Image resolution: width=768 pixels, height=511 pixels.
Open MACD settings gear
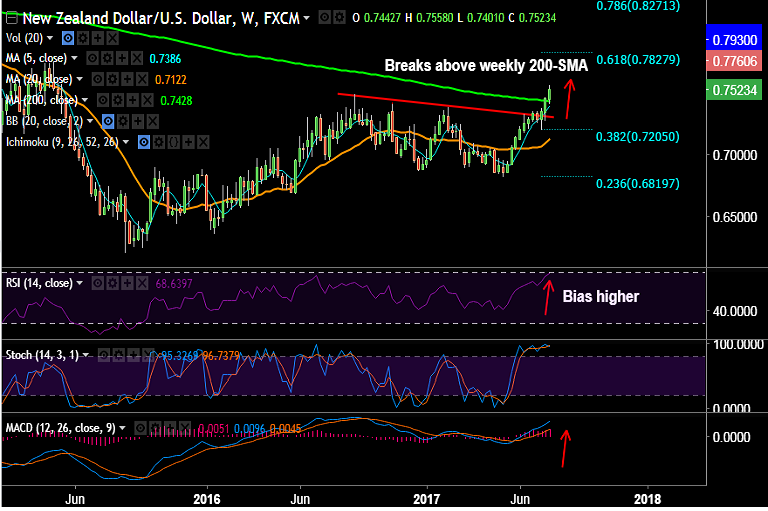155,429
